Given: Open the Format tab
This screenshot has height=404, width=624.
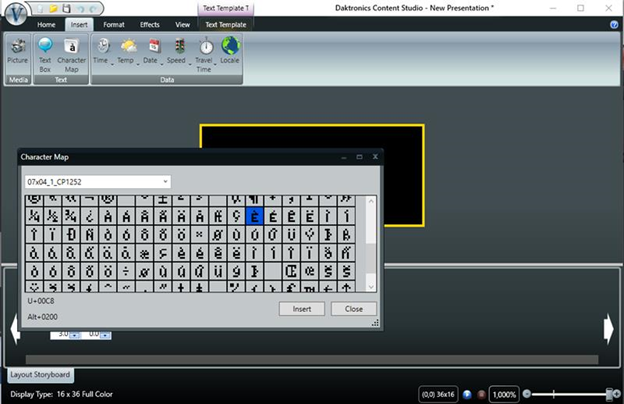Looking at the screenshot, I should point(114,25).
